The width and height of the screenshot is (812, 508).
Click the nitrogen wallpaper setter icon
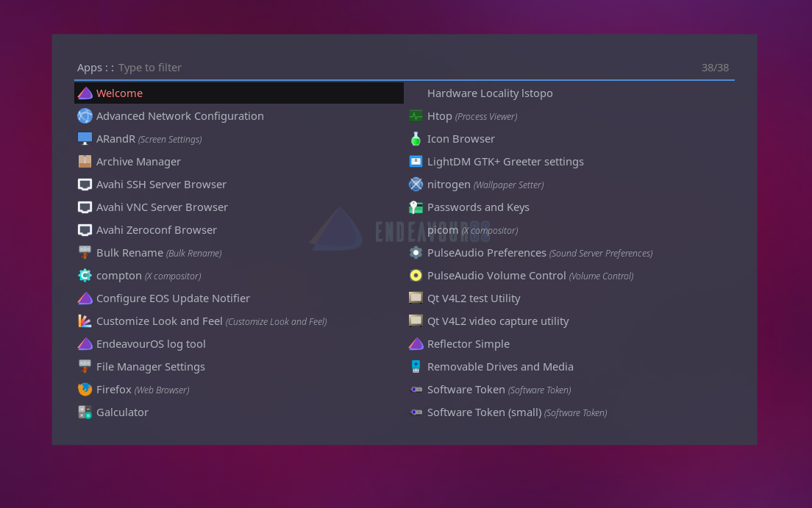pos(416,185)
